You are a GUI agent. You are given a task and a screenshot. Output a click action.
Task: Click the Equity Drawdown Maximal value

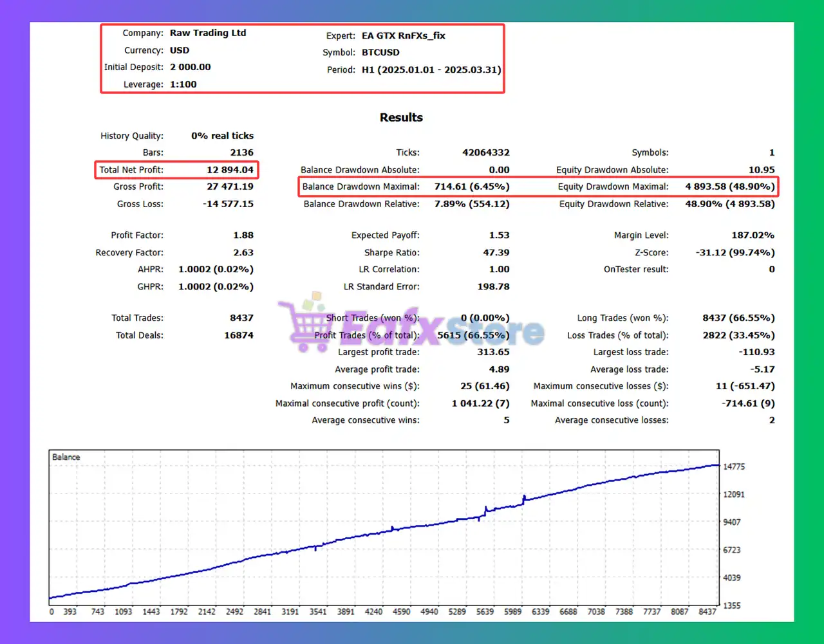click(729, 187)
